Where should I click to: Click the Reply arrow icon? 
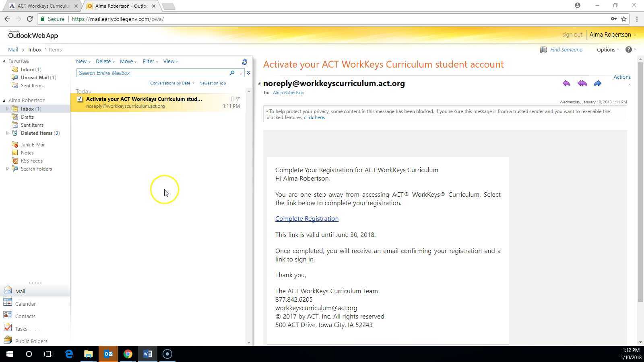pyautogui.click(x=566, y=83)
